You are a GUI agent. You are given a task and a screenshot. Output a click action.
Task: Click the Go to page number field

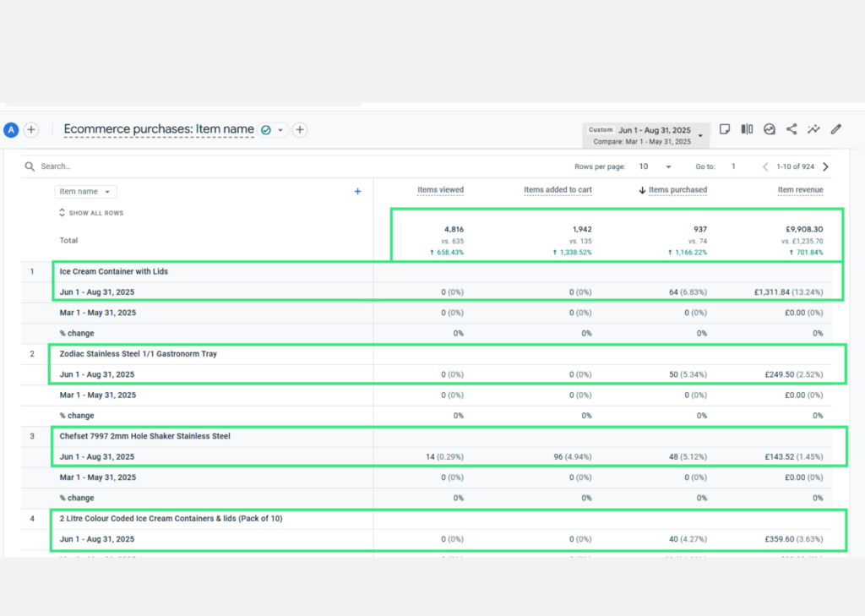[733, 166]
